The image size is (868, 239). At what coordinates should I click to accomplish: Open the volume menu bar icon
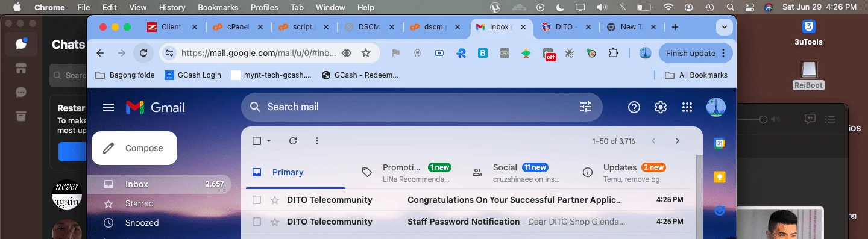[x=602, y=7]
